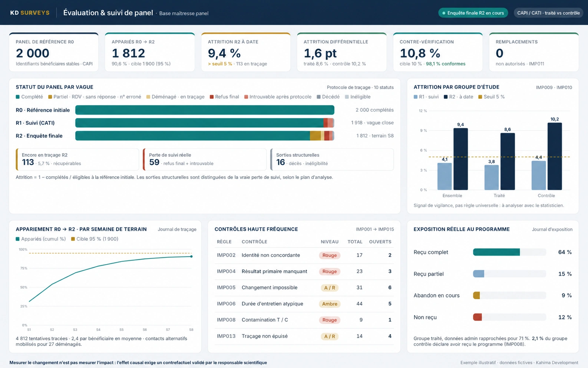
Task: Select the Rouge badge for IMP002
Action: coord(329,255)
